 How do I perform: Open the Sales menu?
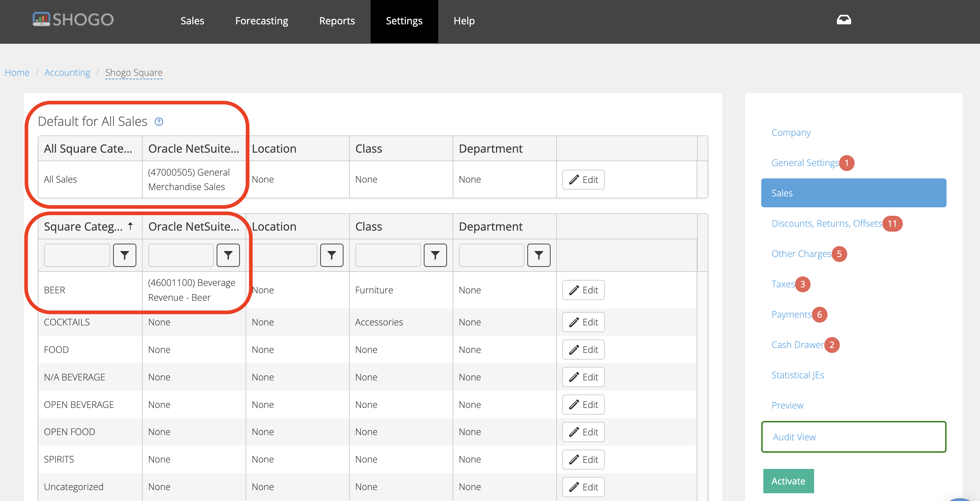point(192,21)
